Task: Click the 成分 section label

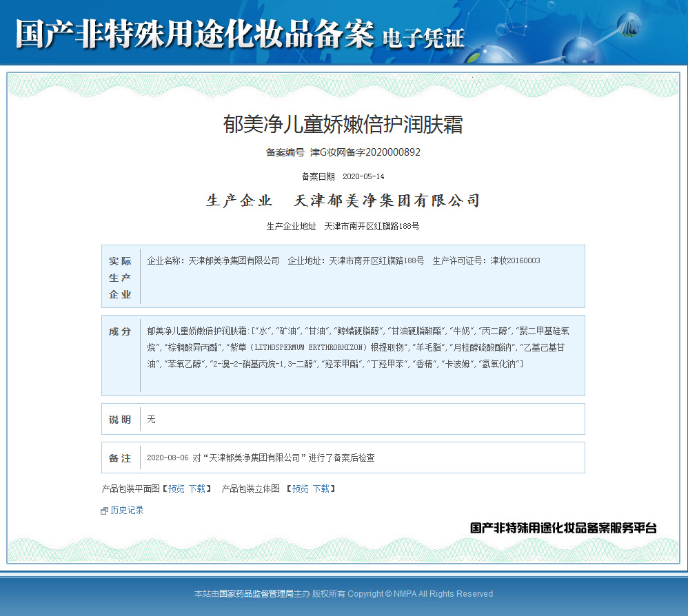Action: point(120,331)
